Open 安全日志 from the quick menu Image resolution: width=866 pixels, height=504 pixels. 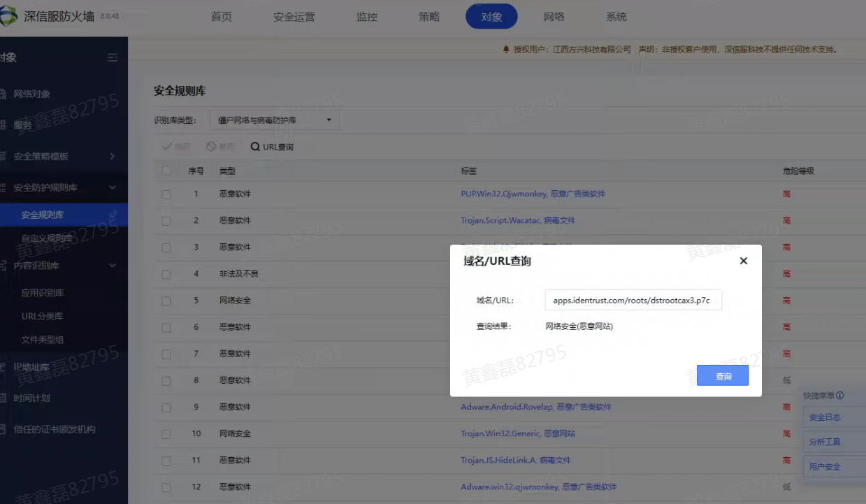click(x=825, y=417)
